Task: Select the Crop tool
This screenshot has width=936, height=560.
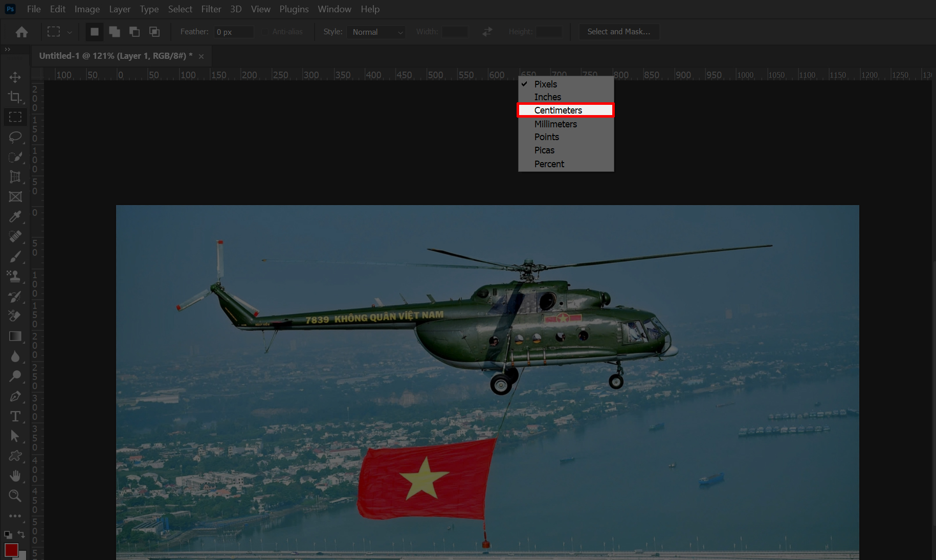Action: (x=15, y=97)
